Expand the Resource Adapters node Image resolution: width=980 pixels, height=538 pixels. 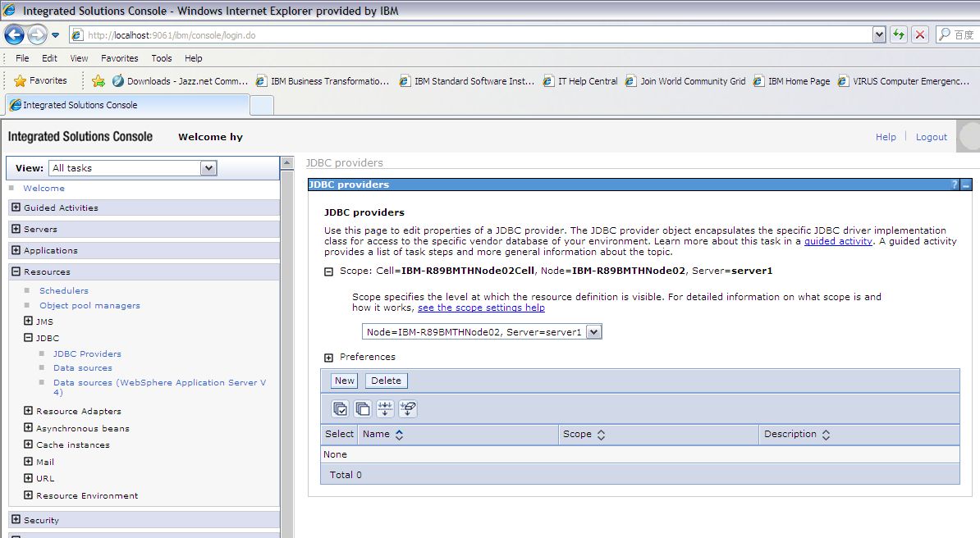pyautogui.click(x=28, y=411)
